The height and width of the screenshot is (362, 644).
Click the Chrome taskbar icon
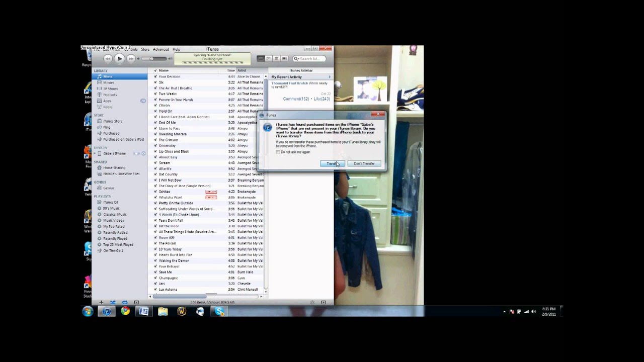pyautogui.click(x=125, y=311)
